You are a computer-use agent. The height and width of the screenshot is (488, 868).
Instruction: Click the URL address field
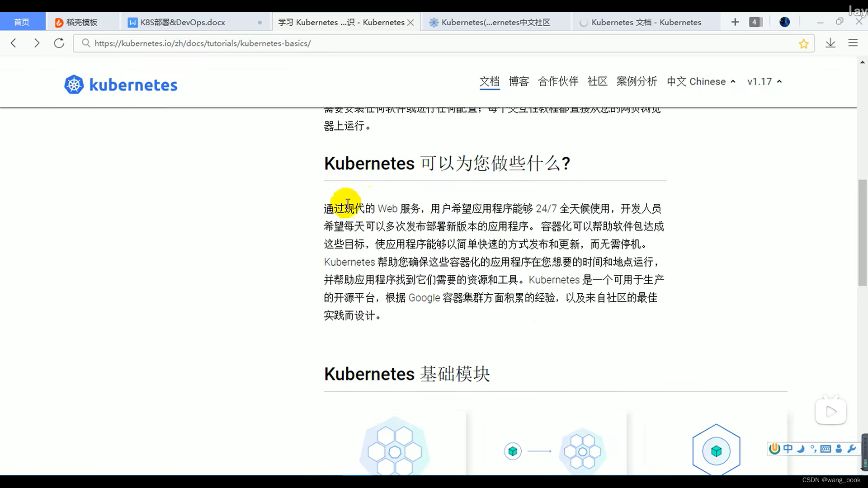point(443,43)
